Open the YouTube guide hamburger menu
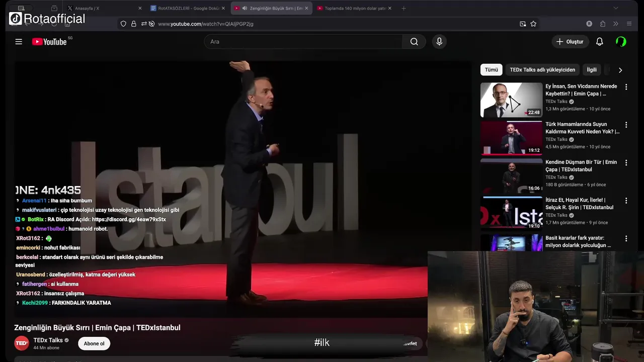 tap(19, 42)
